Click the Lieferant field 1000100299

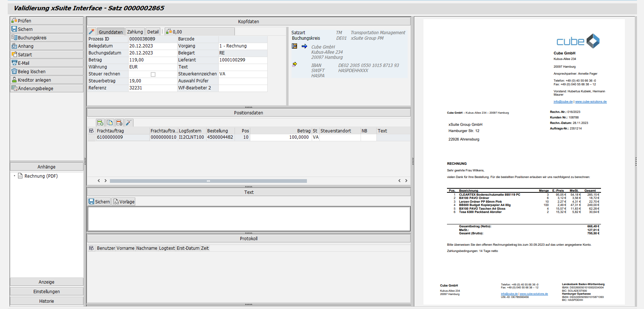click(243, 60)
